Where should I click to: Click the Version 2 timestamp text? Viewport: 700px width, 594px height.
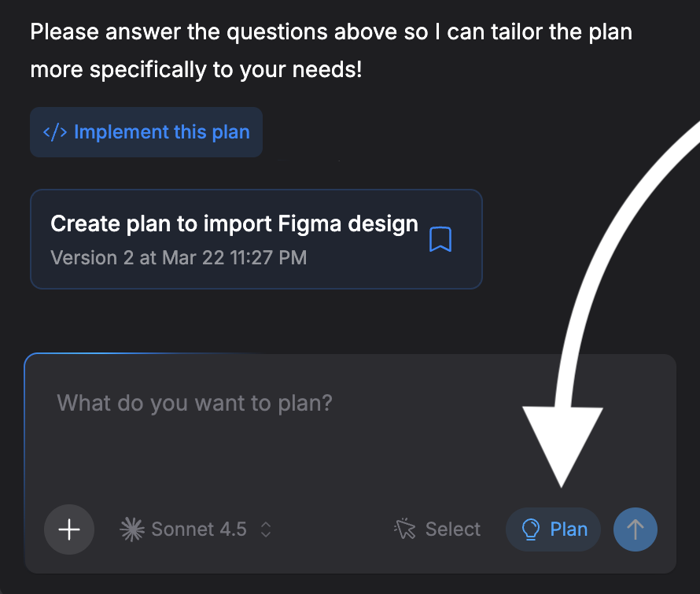click(178, 257)
